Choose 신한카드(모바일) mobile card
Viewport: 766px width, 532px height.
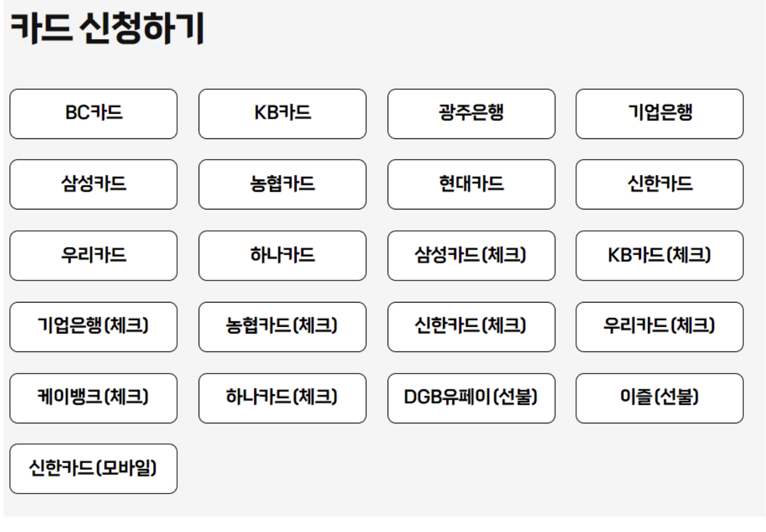pos(93,469)
